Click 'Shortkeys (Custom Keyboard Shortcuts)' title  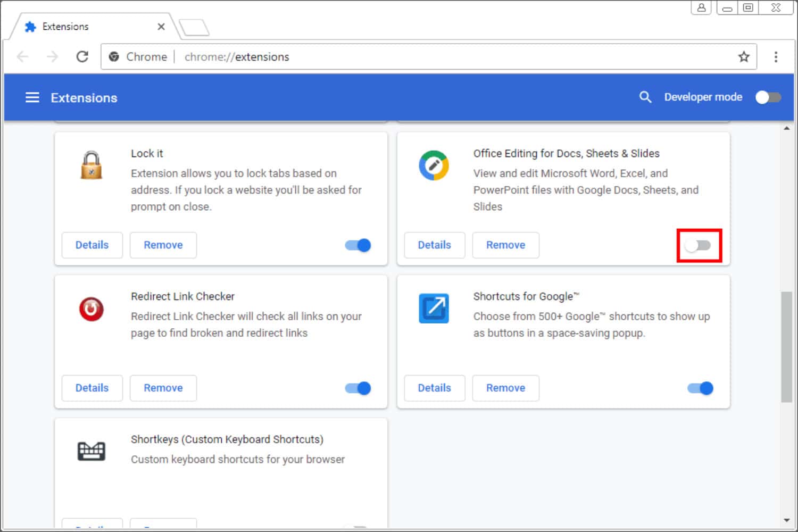point(227,439)
